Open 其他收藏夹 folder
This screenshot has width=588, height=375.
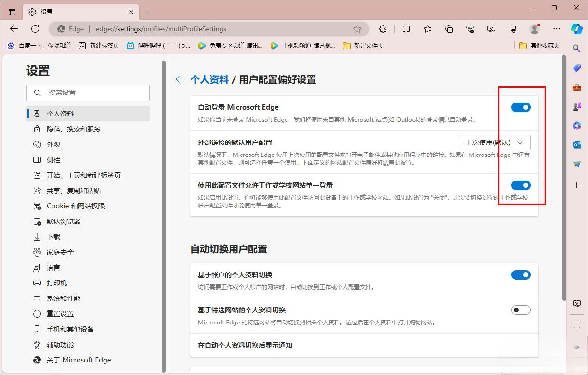pos(539,45)
